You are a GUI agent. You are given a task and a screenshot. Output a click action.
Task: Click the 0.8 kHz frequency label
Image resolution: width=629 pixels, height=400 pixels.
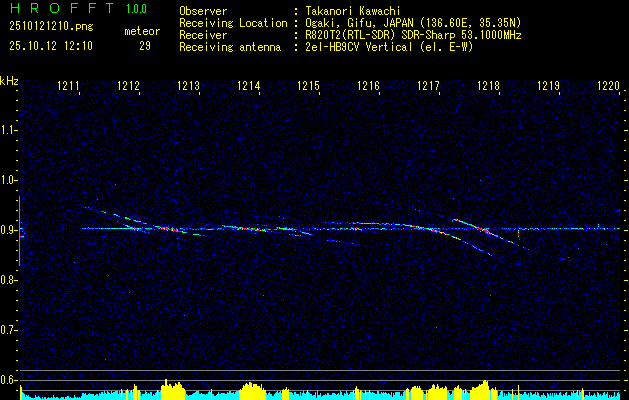[8, 280]
